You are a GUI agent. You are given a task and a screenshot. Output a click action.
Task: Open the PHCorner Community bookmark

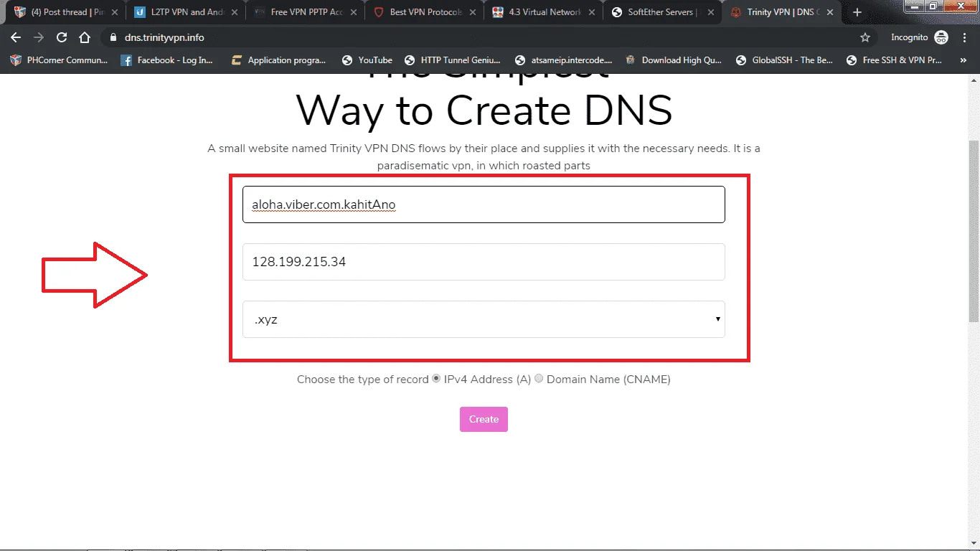point(59,60)
